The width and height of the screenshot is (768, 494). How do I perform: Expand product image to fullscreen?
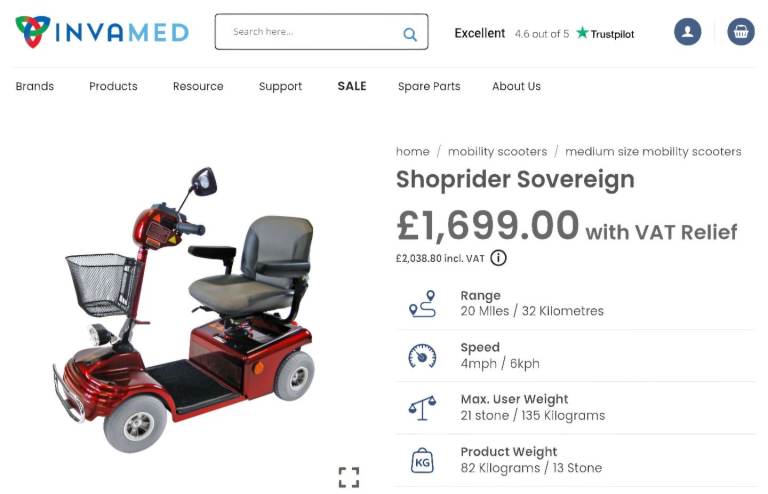349,477
